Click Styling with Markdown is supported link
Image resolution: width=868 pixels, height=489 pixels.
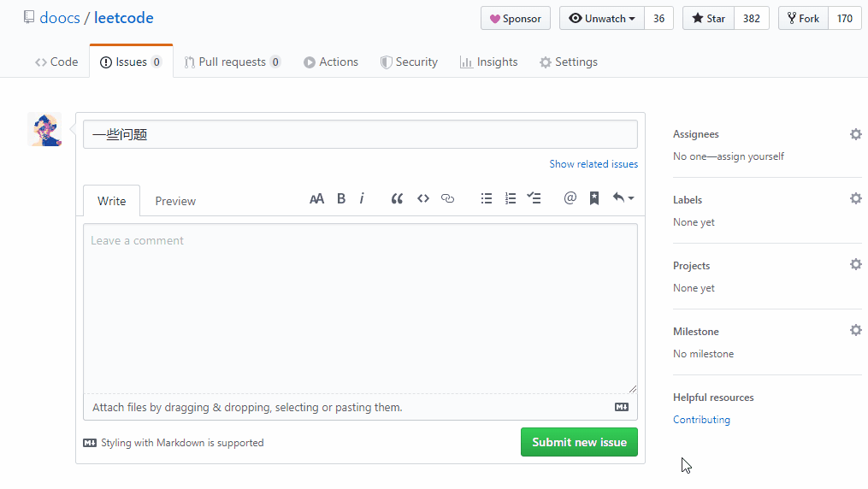pyautogui.click(x=182, y=443)
